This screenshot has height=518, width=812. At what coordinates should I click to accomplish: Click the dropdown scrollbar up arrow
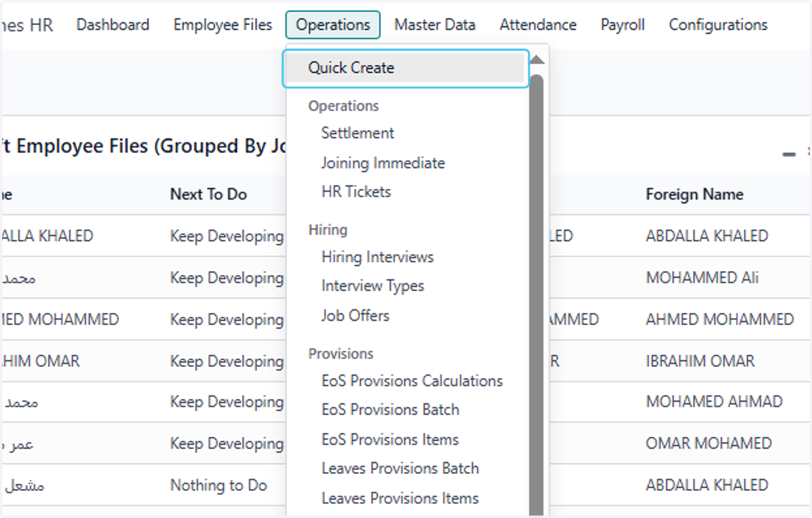point(537,60)
